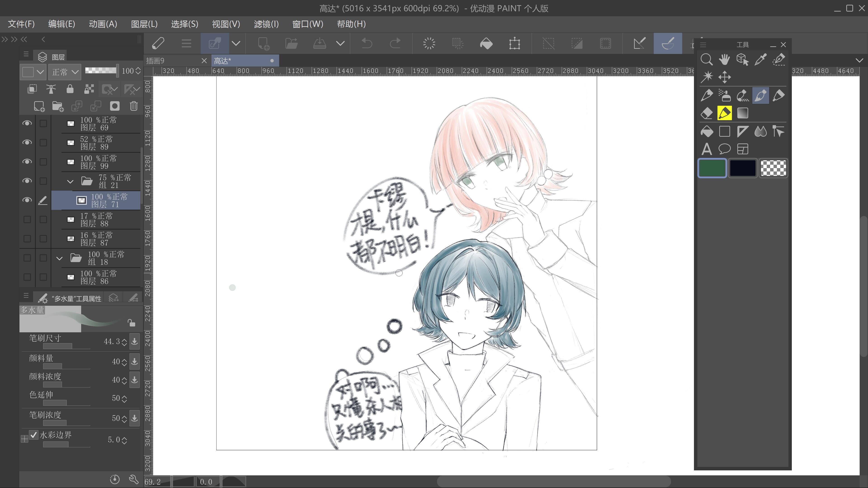The height and width of the screenshot is (488, 868).
Task: Open the 正常 blending mode dropdown
Action: pos(65,72)
